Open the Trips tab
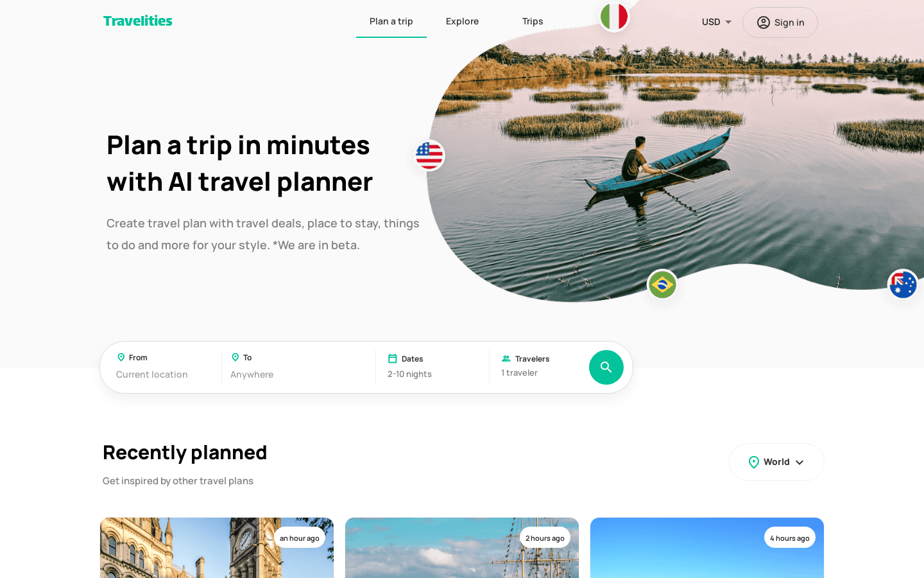 click(533, 21)
